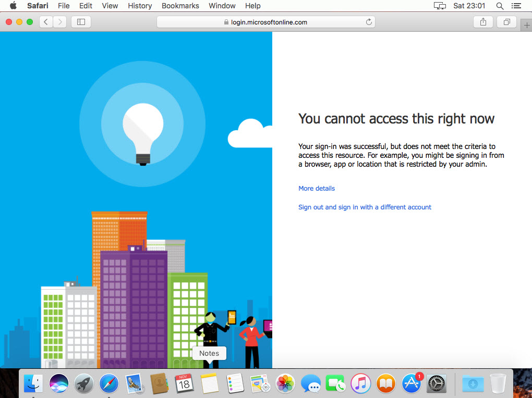Click the Safari compass icon in the Dock
Screen dimensions: 532x398
(109, 384)
